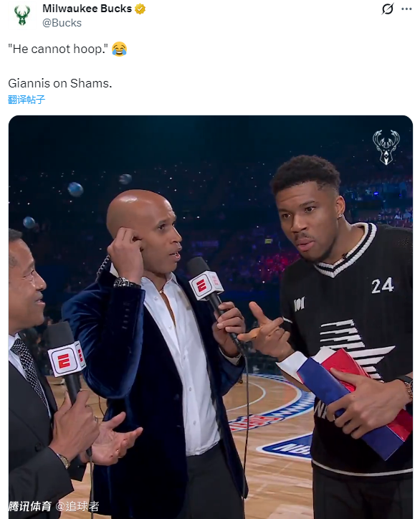Viewport: 420px width, 519px height.
Task: Click the gold verified badge
Action: pos(140,9)
